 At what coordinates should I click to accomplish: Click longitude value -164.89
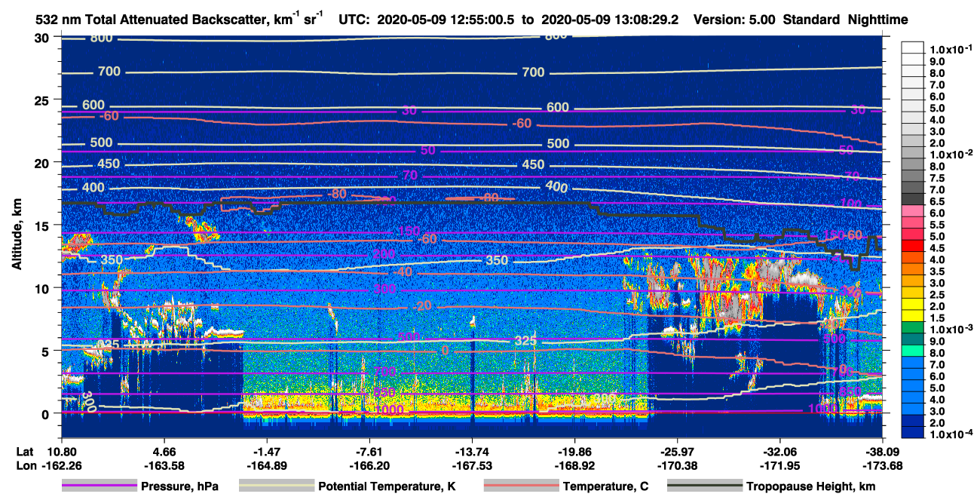coord(265,465)
